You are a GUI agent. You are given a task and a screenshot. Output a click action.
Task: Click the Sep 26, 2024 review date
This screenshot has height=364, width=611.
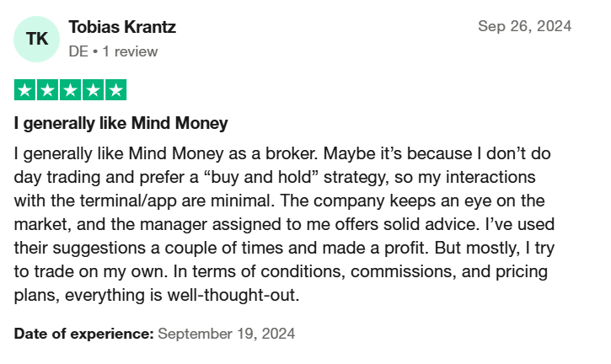[524, 26]
